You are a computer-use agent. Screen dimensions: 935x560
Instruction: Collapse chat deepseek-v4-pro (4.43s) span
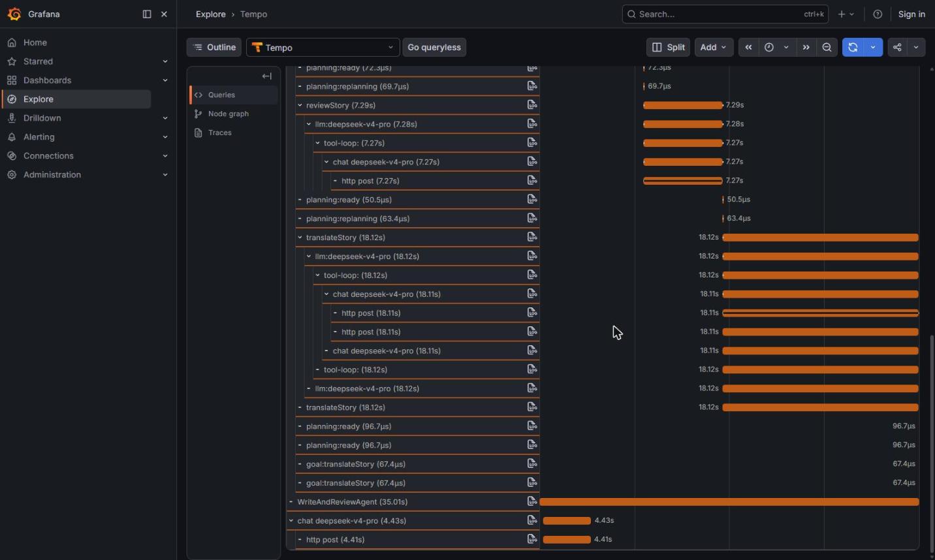tap(291, 521)
